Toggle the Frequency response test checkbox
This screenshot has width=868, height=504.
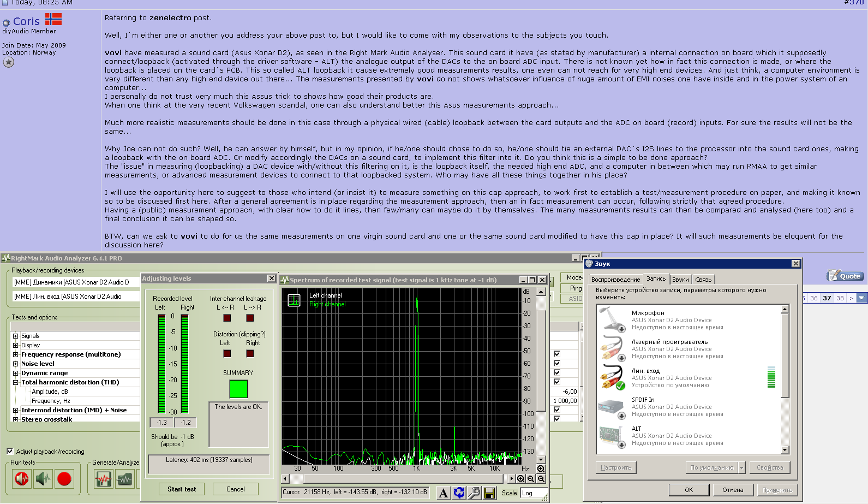click(x=557, y=354)
